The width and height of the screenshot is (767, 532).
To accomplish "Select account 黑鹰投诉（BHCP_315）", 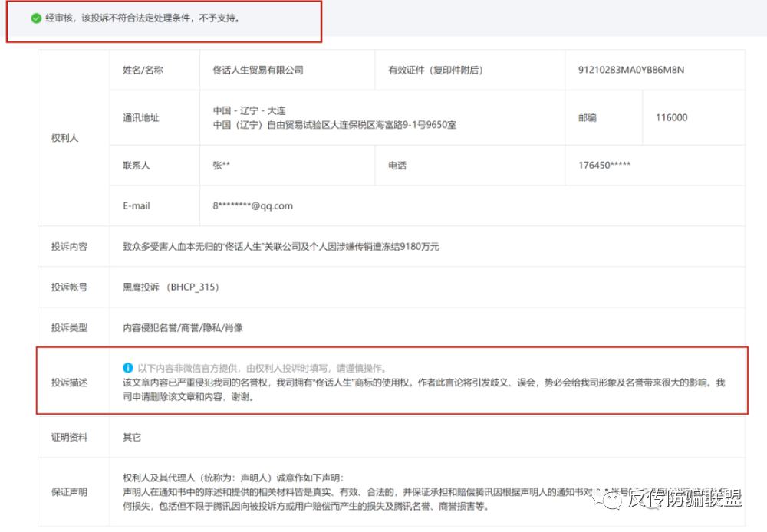I will coord(171,287).
